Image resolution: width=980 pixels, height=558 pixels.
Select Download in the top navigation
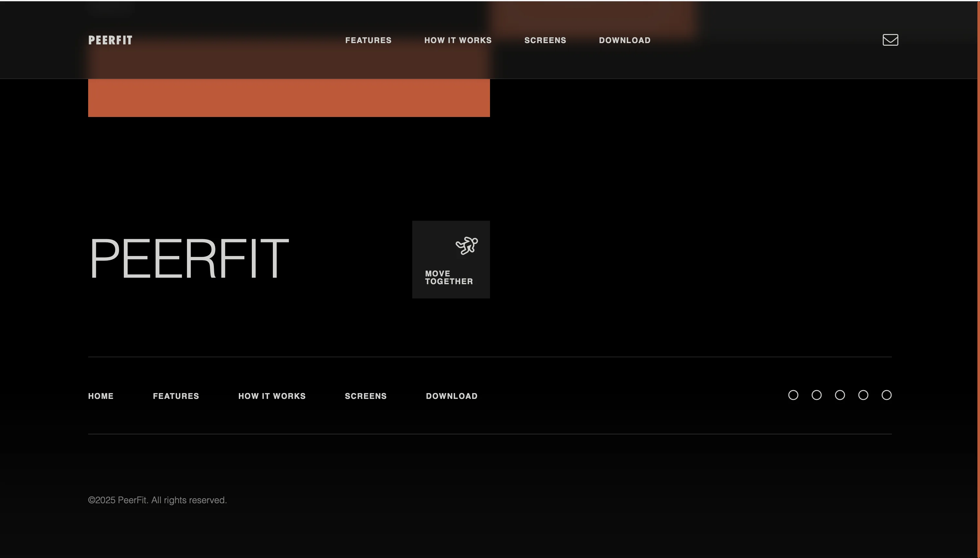[x=625, y=40]
